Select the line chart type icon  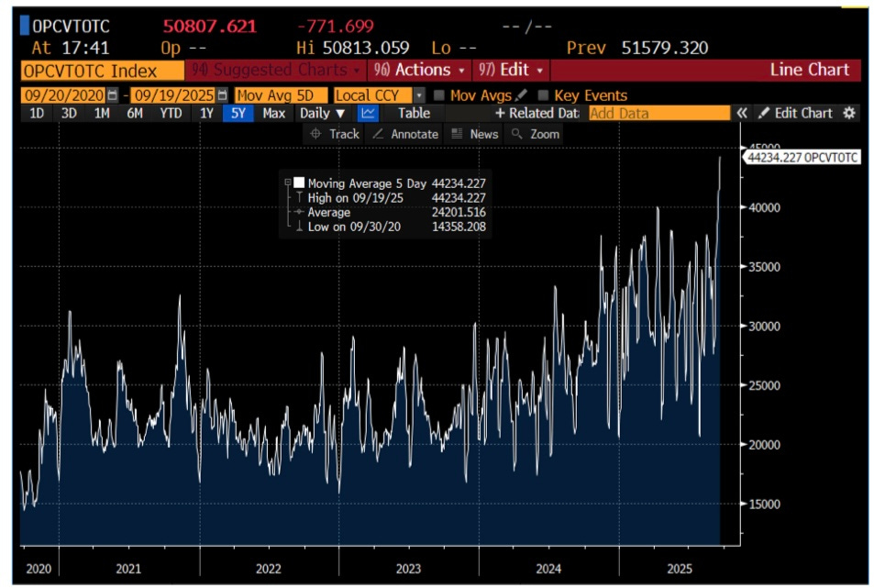pyautogui.click(x=368, y=113)
